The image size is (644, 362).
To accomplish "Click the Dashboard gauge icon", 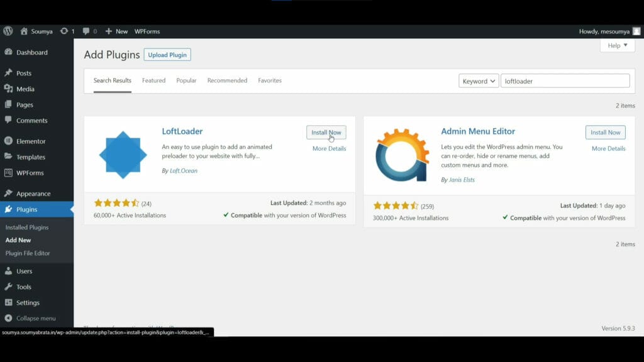I will tap(9, 52).
